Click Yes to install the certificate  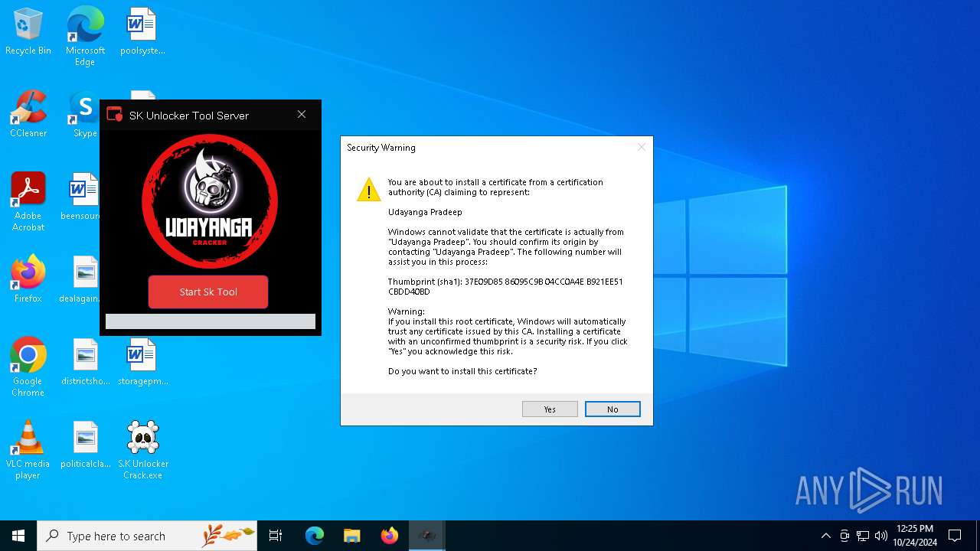pyautogui.click(x=550, y=409)
